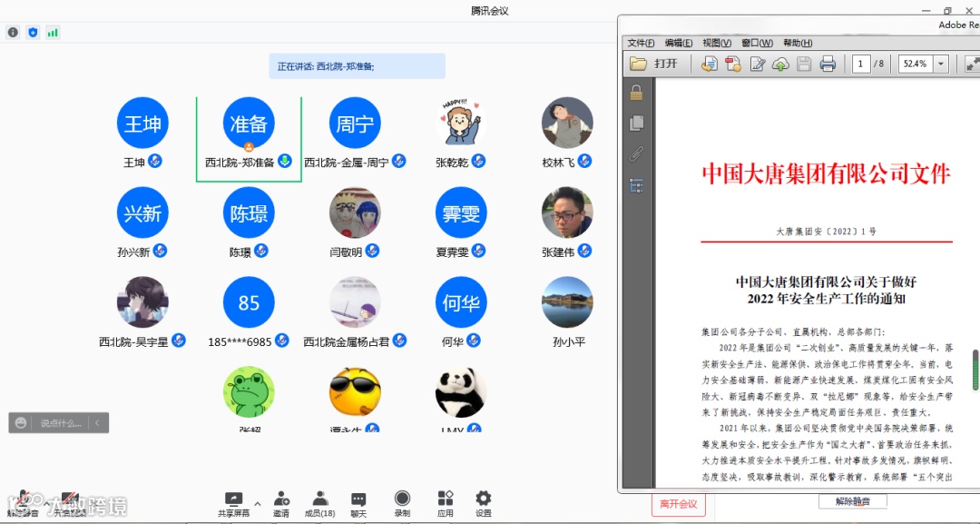Screen dimensions: 980x524
Task: Open the 文件(F) menu
Action: point(641,44)
